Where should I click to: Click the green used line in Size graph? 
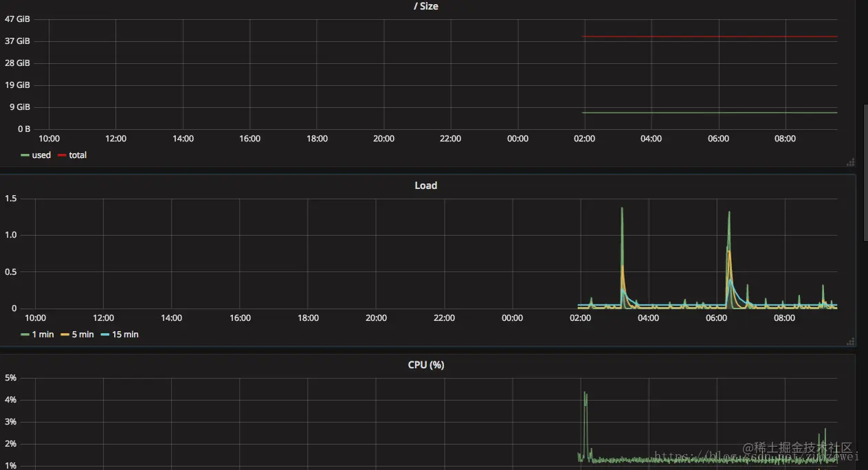(x=709, y=113)
